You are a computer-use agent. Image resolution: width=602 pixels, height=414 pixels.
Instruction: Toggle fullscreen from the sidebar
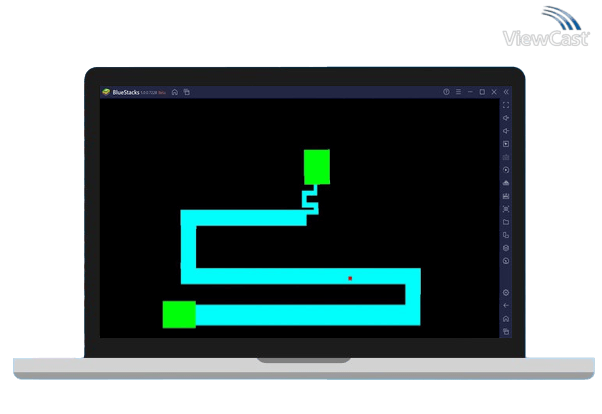tap(506, 105)
